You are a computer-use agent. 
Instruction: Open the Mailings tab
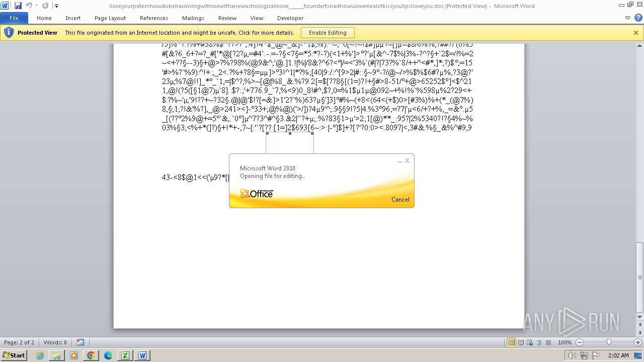193,18
